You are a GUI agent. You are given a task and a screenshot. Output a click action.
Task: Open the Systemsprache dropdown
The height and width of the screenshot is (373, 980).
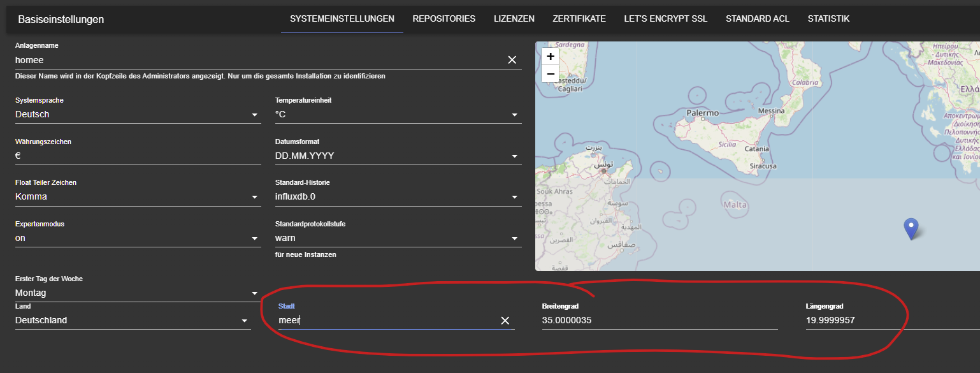138,115
